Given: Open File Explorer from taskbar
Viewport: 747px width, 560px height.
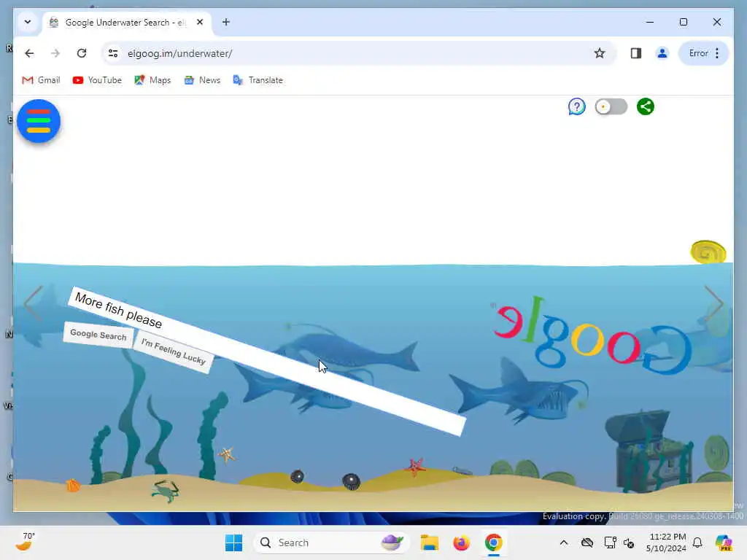Looking at the screenshot, I should pos(429,542).
